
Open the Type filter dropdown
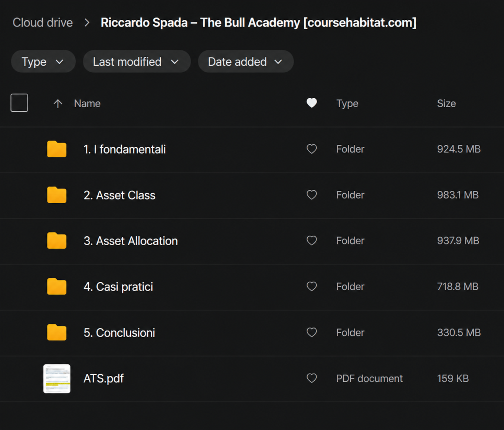point(43,62)
